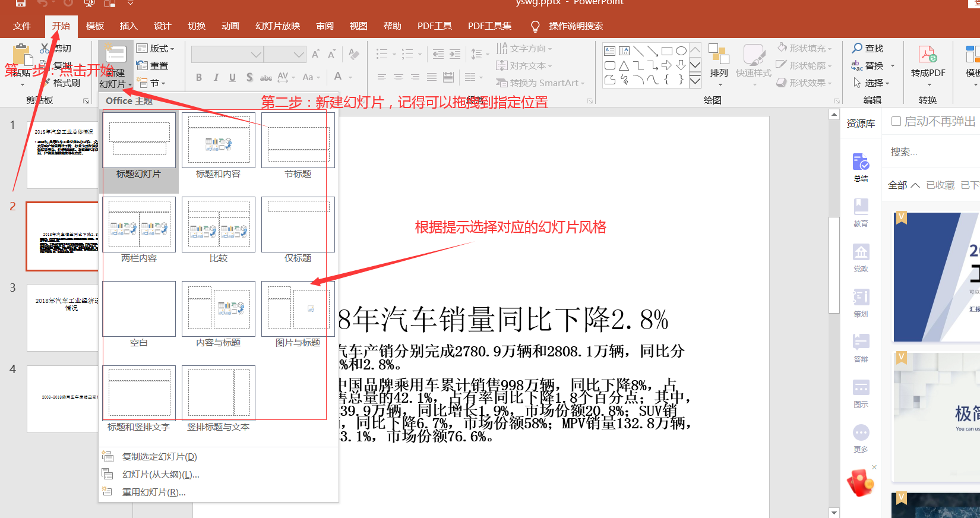
Task: Click the center text icon
Action: tap(399, 77)
